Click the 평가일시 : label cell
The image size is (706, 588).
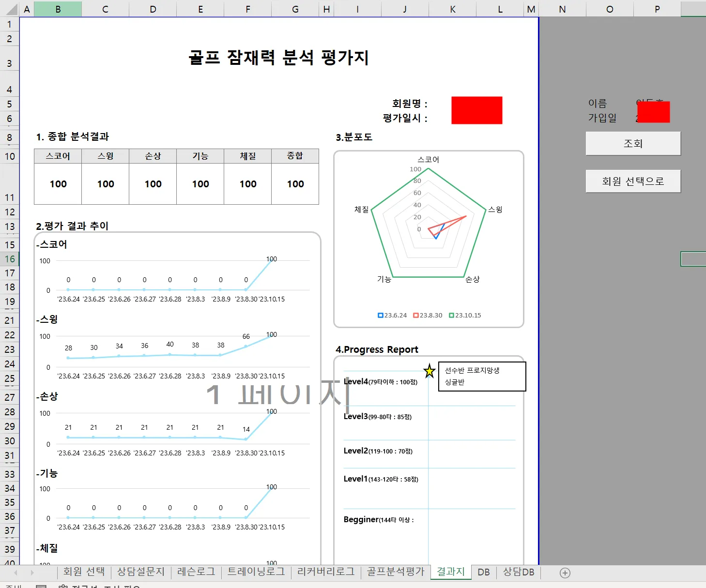(405, 118)
